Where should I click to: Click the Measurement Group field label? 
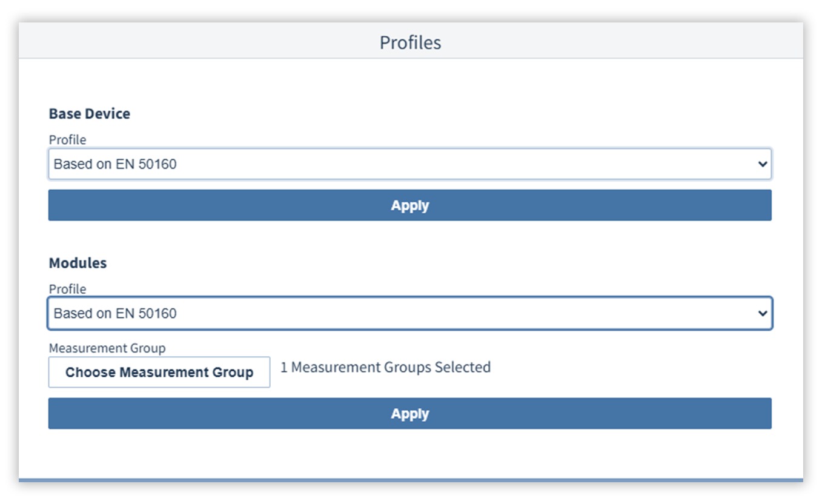[107, 348]
